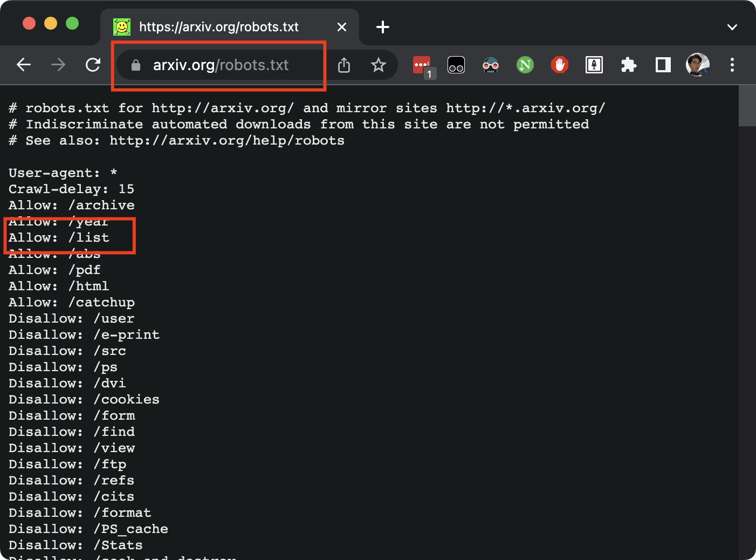Click the line 'Allow: /list'
756x560 pixels.
(x=59, y=238)
